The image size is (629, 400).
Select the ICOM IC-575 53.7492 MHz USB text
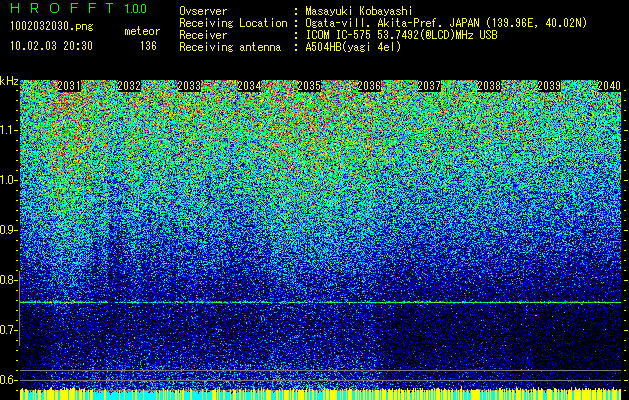(x=401, y=35)
